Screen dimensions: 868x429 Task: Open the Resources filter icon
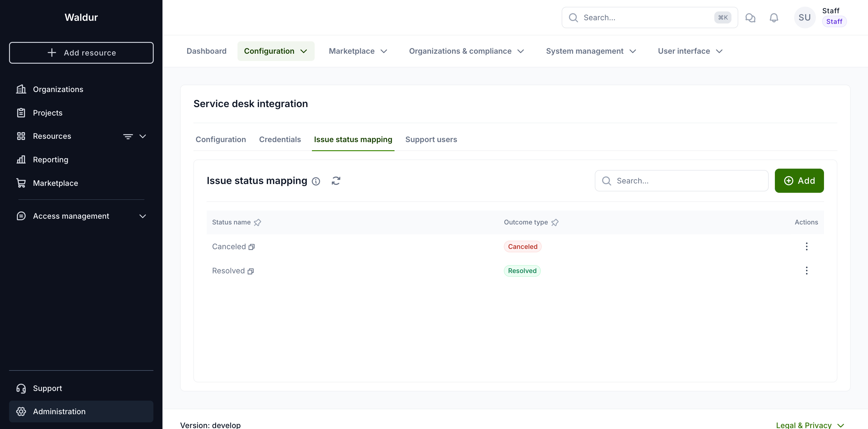click(x=128, y=136)
